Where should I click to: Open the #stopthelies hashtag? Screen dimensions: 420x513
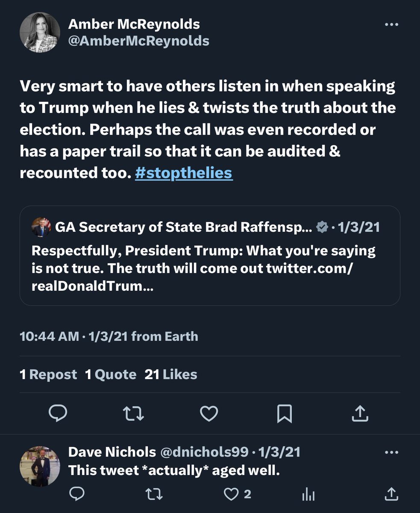pos(184,173)
